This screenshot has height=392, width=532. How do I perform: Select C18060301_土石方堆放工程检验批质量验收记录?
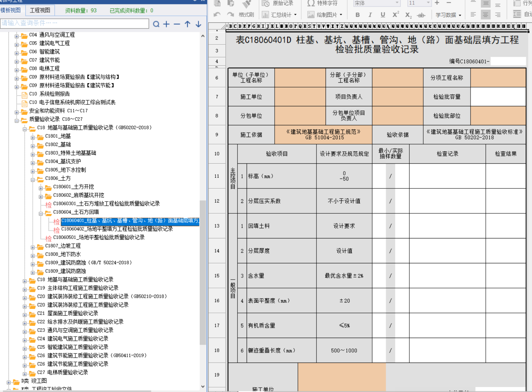tap(106, 204)
